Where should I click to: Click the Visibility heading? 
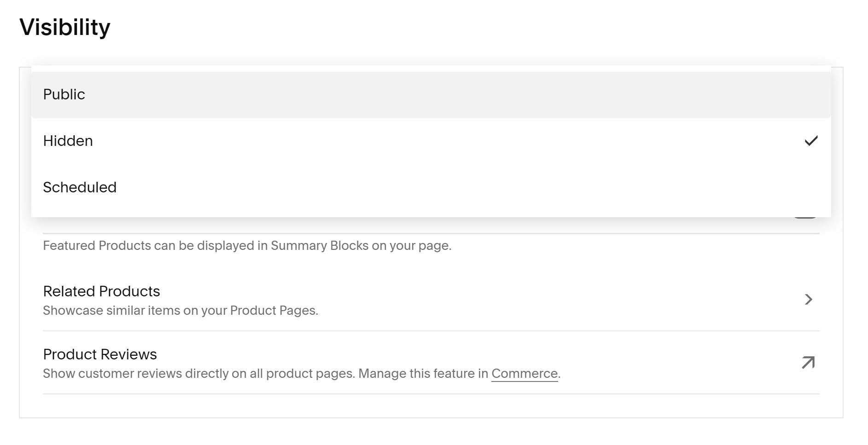(65, 27)
